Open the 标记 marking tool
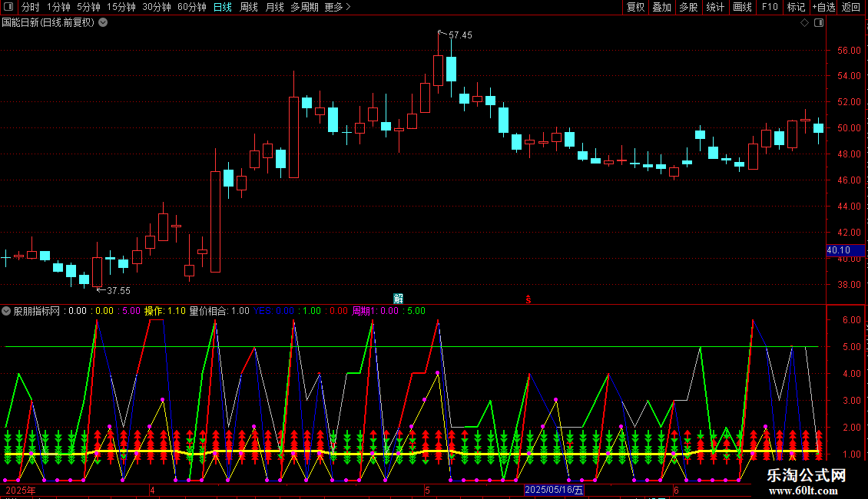This screenshot has height=499, width=868. (x=796, y=7)
